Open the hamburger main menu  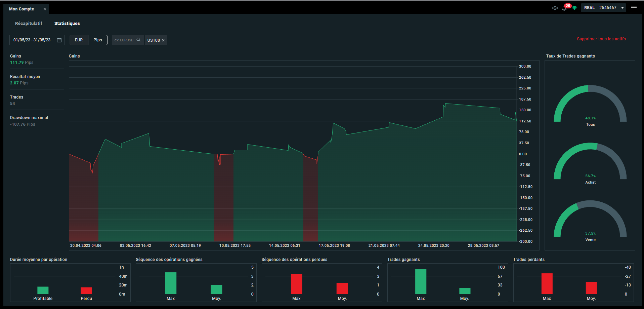634,8
